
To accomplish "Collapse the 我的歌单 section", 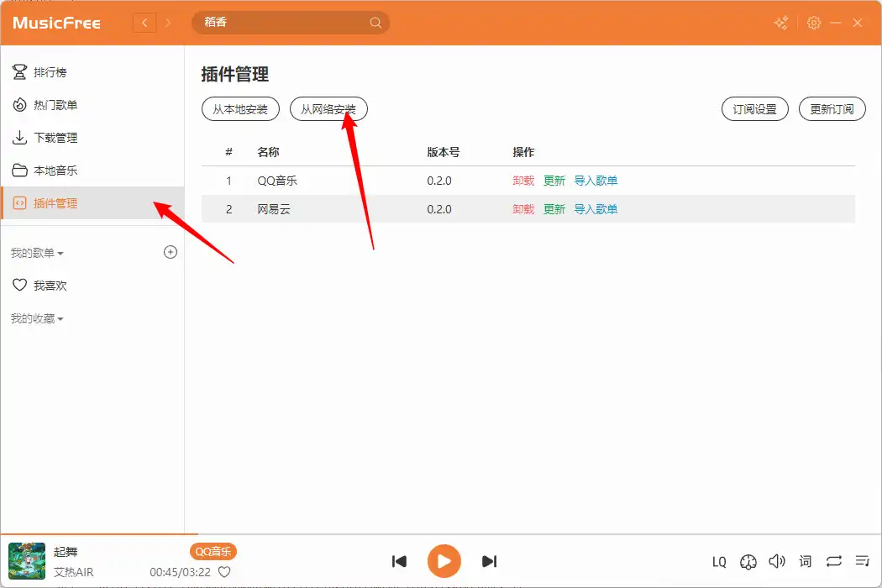I will (x=37, y=253).
